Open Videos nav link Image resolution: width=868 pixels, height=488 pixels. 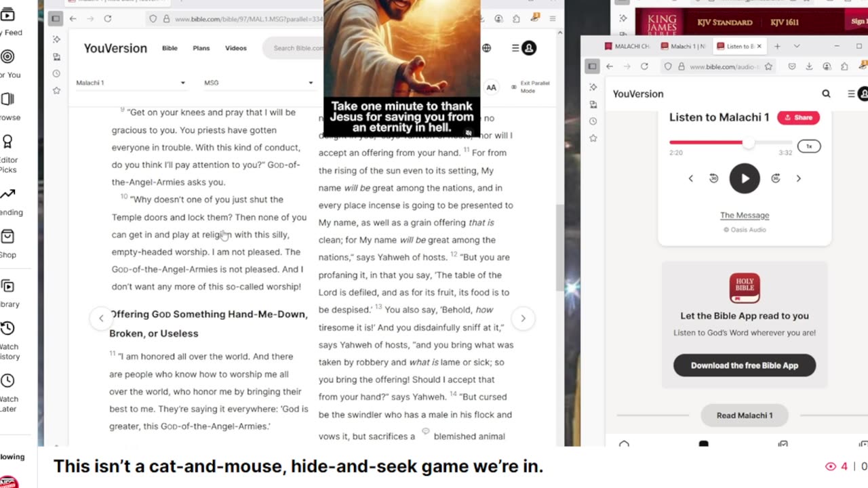(236, 48)
